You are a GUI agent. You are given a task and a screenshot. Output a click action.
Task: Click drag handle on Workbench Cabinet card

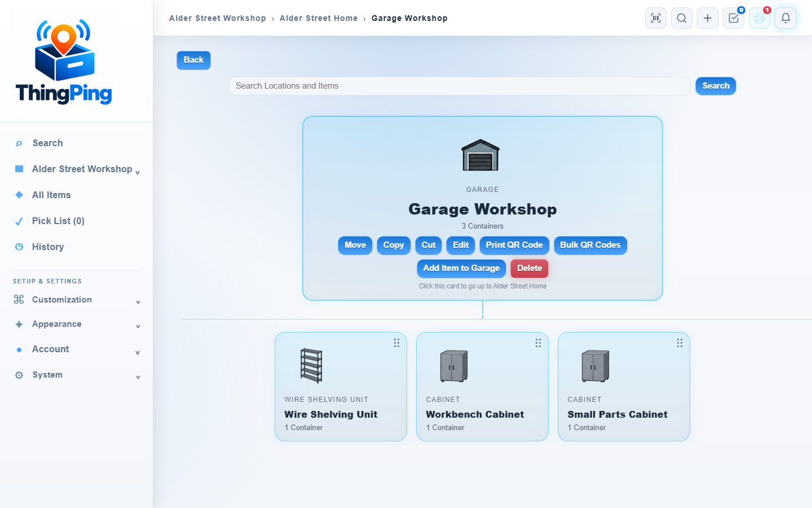pos(538,343)
